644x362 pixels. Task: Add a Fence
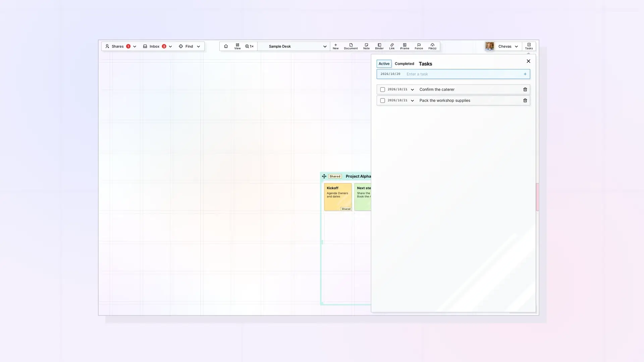pyautogui.click(x=419, y=46)
